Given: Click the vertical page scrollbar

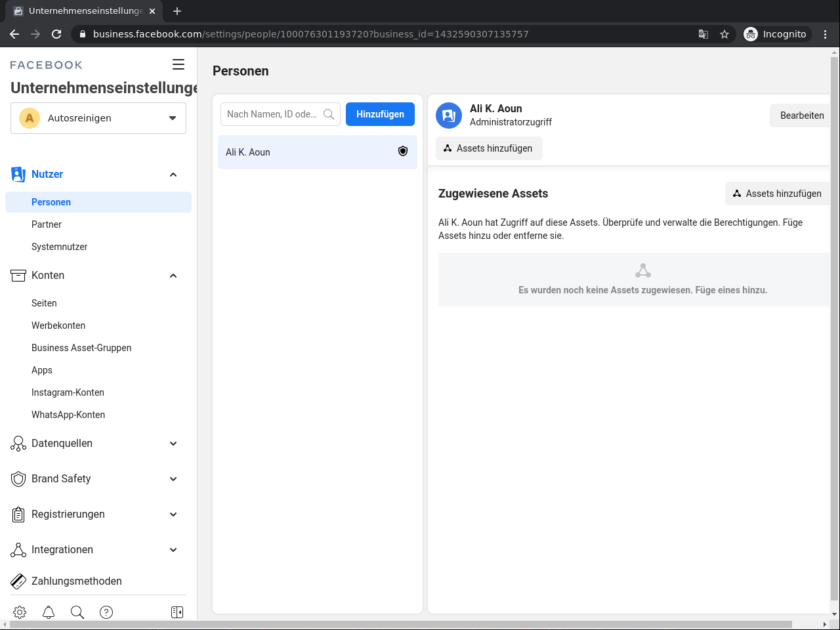Looking at the screenshot, I should [x=835, y=328].
